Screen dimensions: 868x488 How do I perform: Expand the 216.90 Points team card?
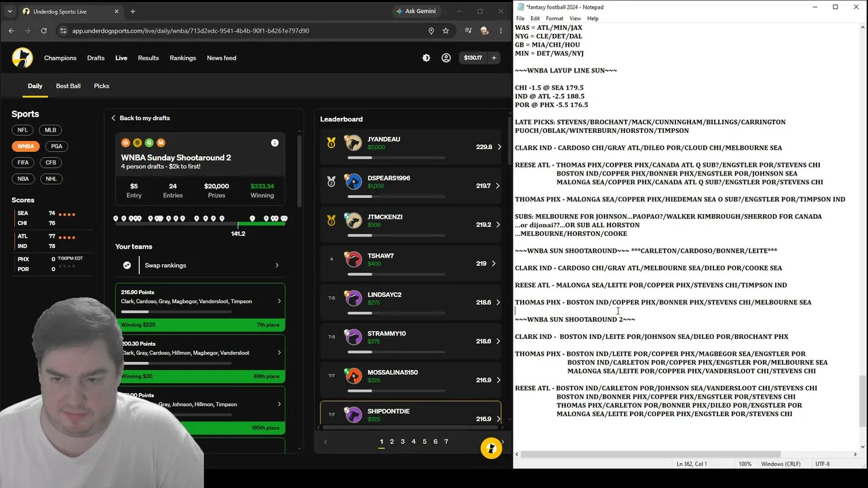coord(200,308)
